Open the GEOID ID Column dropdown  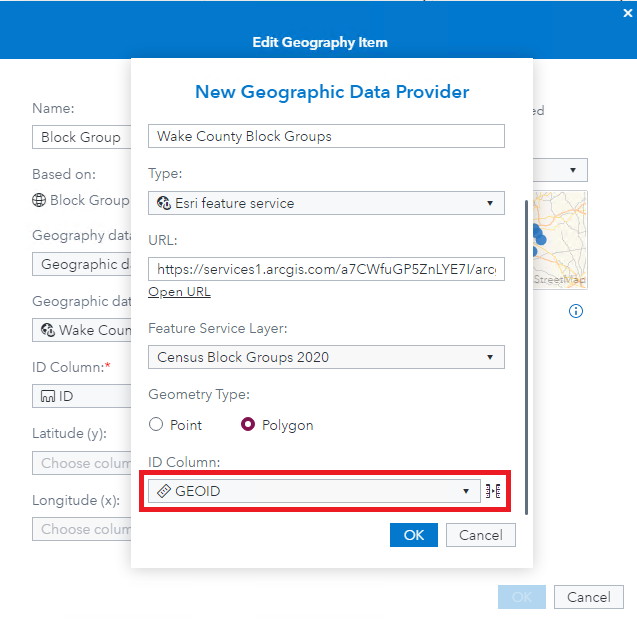[x=314, y=491]
